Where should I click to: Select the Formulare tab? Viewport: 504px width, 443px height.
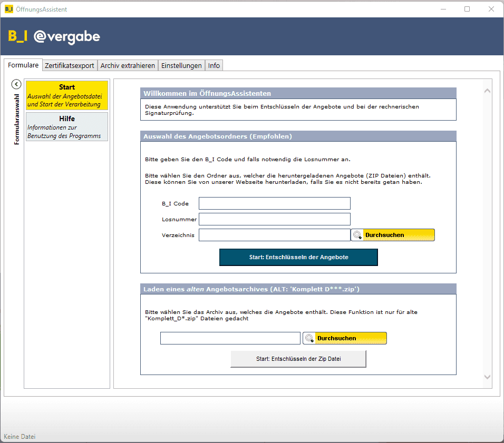click(x=23, y=65)
